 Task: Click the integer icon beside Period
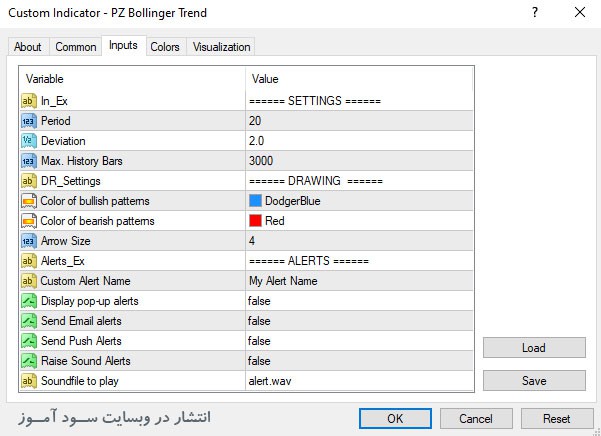pos(28,121)
